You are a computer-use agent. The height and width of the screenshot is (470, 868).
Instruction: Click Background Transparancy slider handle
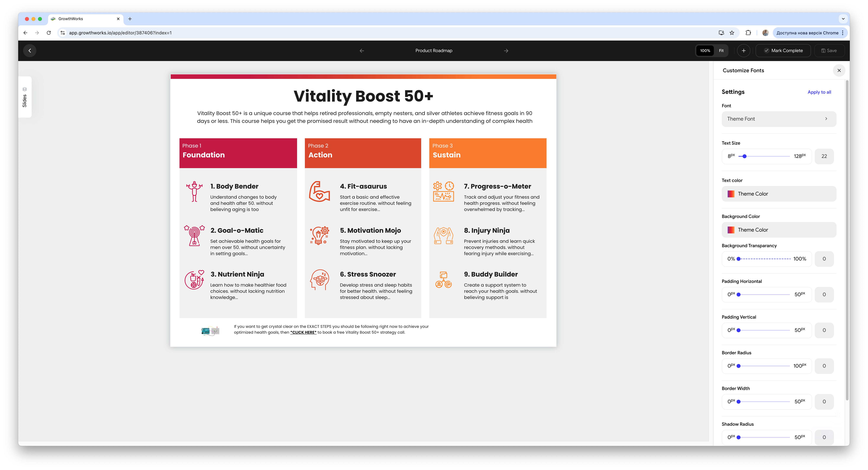(739, 259)
